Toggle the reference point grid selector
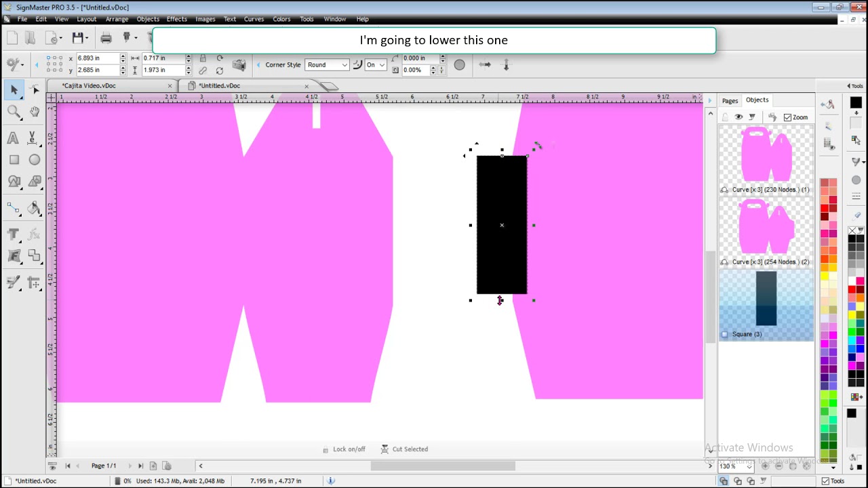Viewport: 868px width, 488px height. pos(55,64)
